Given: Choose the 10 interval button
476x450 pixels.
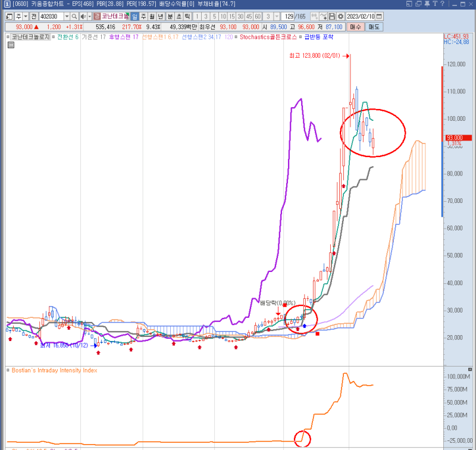Looking at the screenshot, I should 224,17.
